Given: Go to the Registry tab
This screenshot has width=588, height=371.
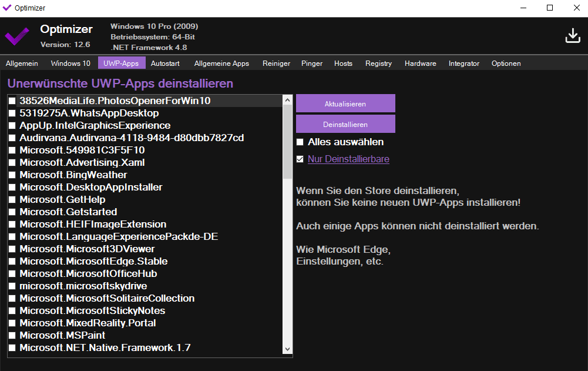Looking at the screenshot, I should point(378,63).
